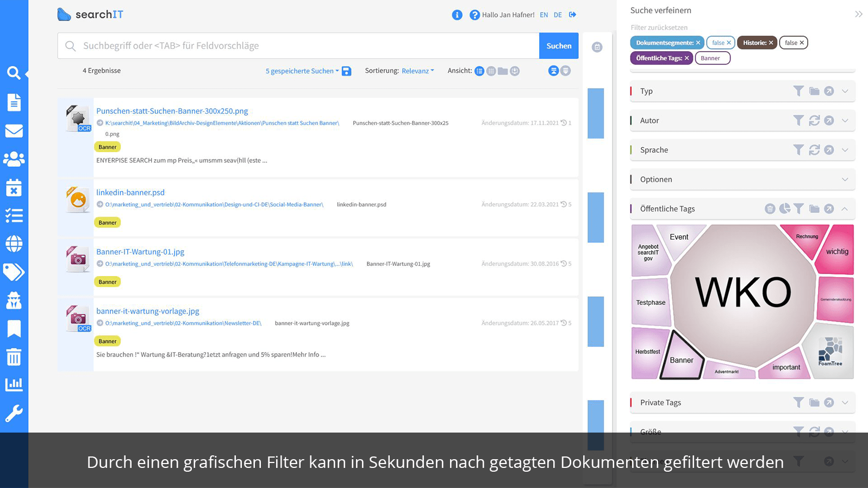
Task: Click the blue info icon in the header
Action: click(x=457, y=15)
